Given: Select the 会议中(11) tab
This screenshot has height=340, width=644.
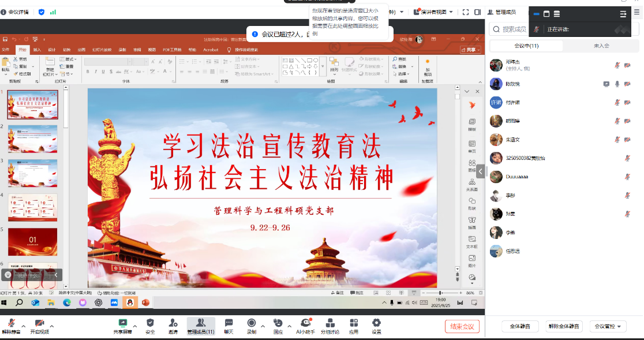Looking at the screenshot, I should click(x=526, y=46).
